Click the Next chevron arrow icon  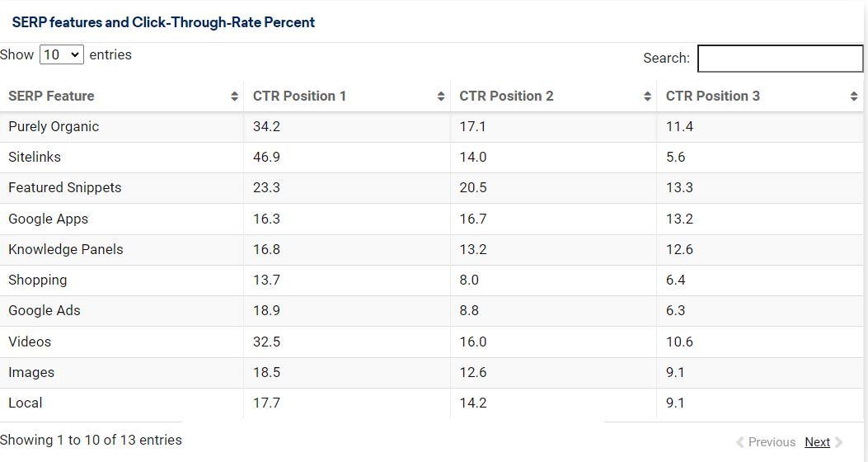tap(839, 442)
